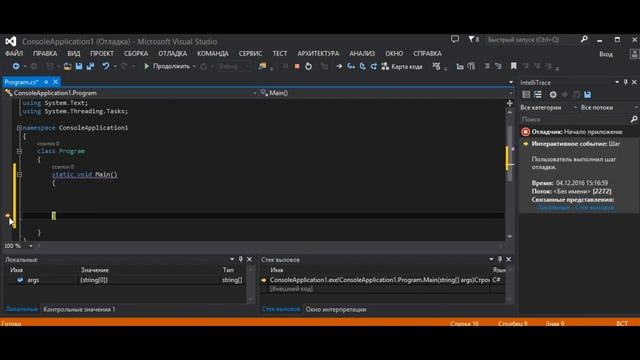Click the quick launch search magnifier icon
Image resolution: width=640 pixels, height=360 pixels.
tap(584, 39)
